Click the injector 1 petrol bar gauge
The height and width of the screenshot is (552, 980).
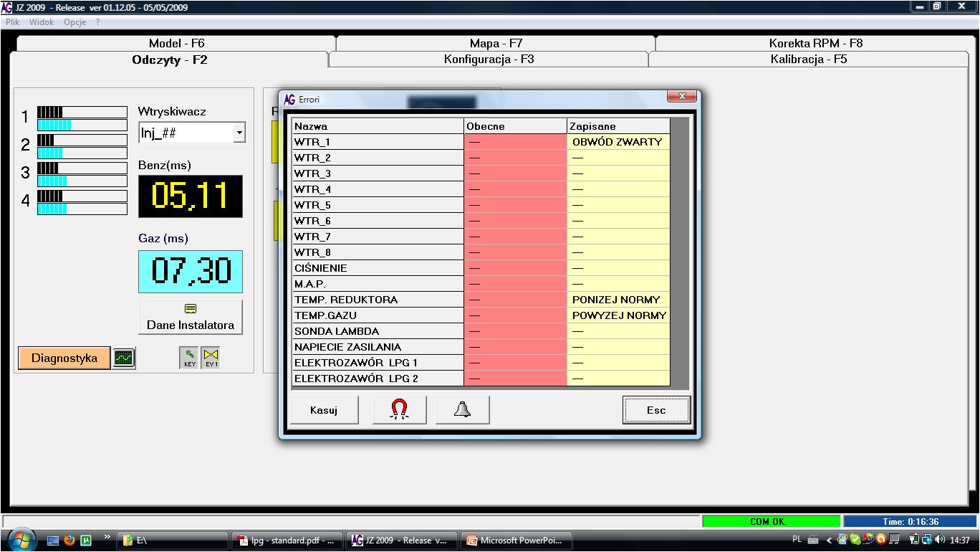(82, 112)
